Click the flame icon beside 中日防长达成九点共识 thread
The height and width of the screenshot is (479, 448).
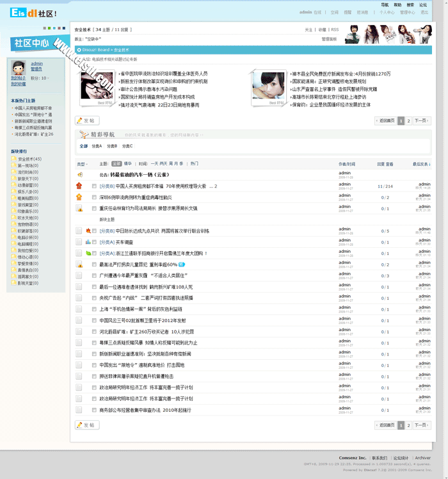tap(88, 231)
